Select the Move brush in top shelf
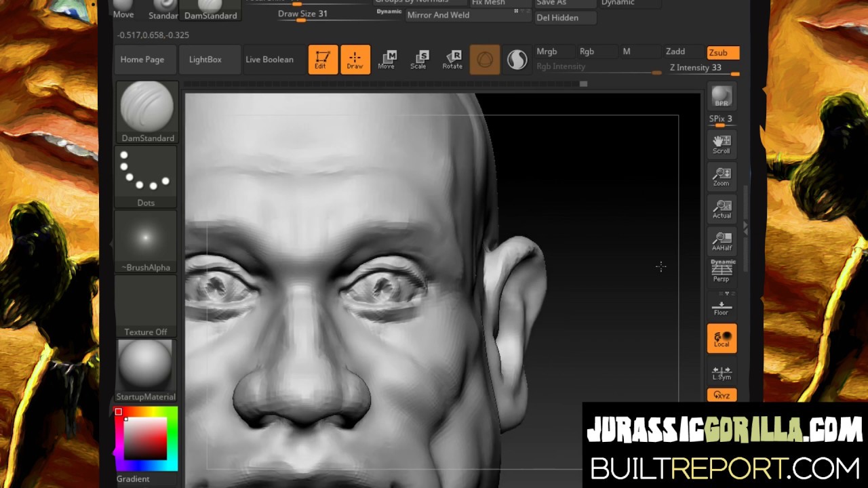Viewport: 868px width, 488px height. (x=123, y=9)
